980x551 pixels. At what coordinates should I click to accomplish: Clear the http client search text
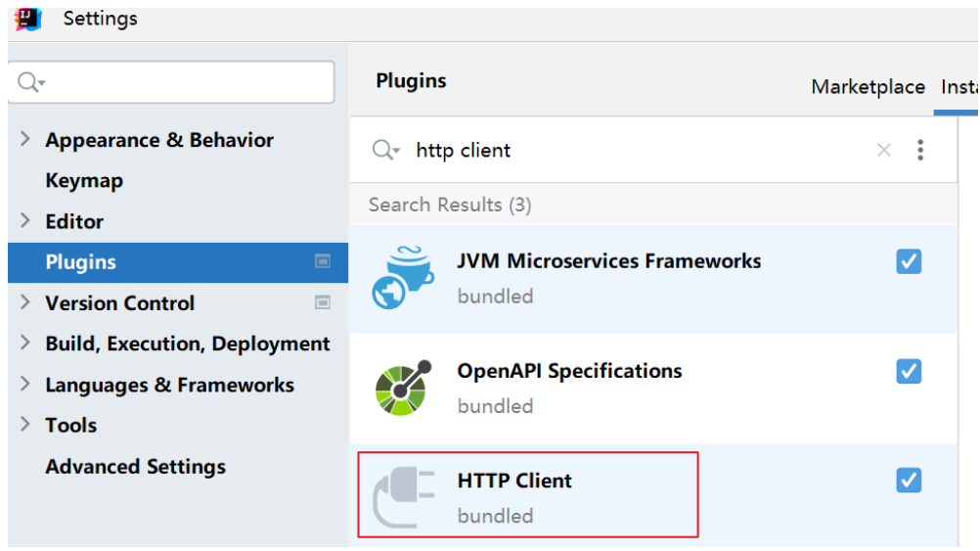pos(884,150)
